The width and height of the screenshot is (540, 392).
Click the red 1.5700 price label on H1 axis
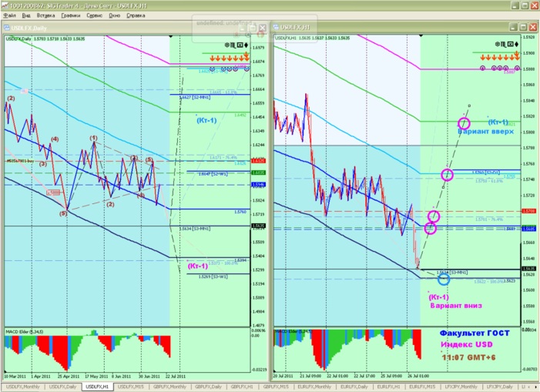(528, 210)
